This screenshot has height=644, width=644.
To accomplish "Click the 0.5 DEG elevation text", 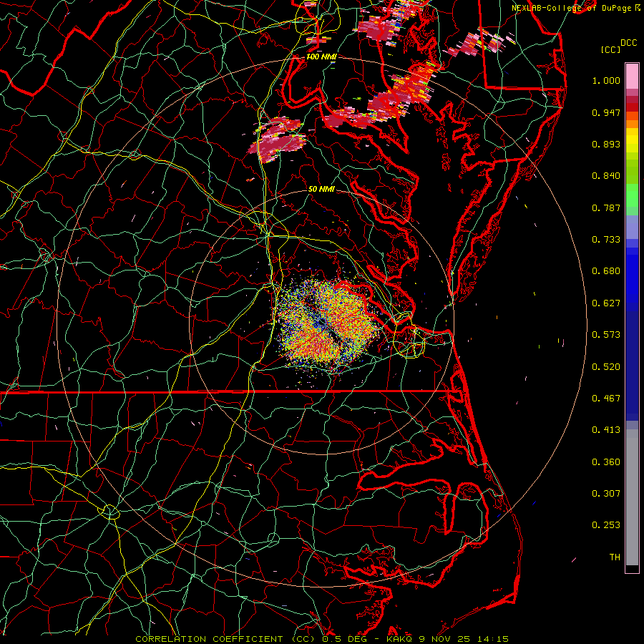I will tap(344, 639).
